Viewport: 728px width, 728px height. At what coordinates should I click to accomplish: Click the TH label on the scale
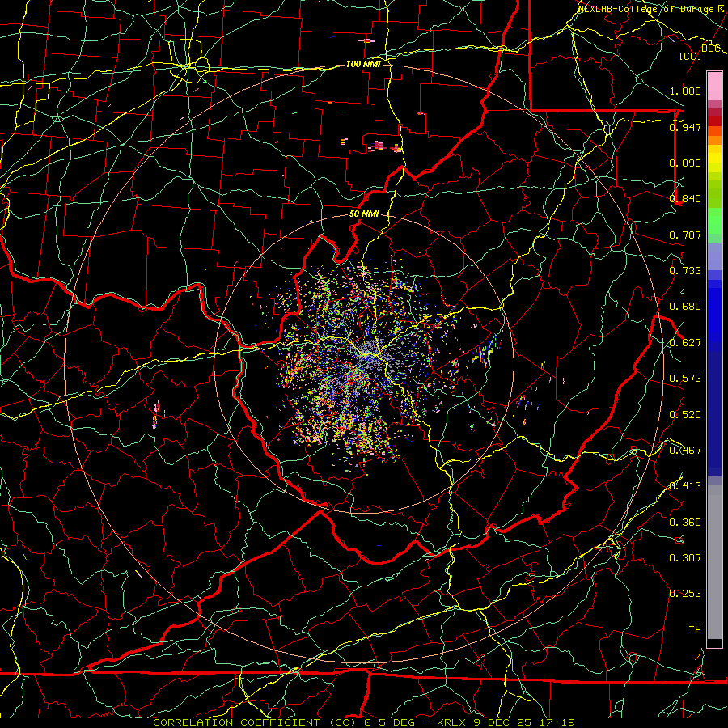pos(695,630)
